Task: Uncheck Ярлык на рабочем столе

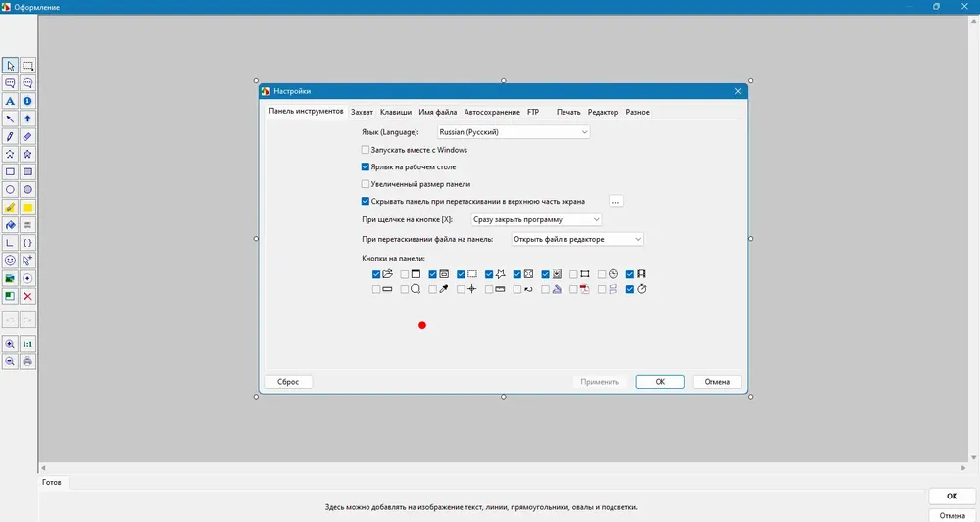Action: click(x=366, y=166)
